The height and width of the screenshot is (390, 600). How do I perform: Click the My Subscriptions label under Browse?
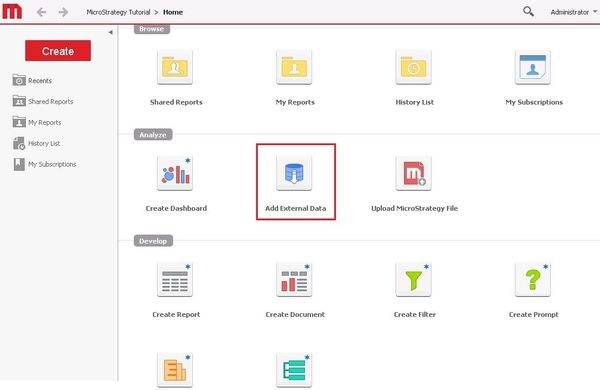pyautogui.click(x=534, y=102)
